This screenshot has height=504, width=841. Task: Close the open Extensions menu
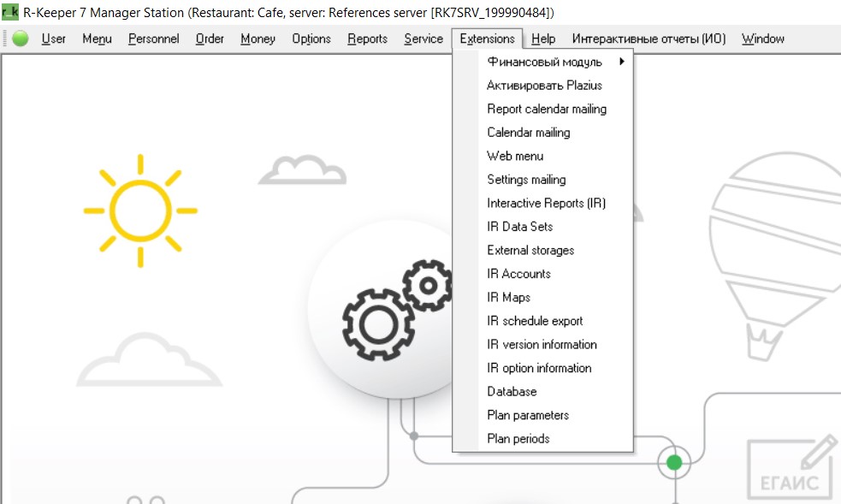click(x=487, y=39)
